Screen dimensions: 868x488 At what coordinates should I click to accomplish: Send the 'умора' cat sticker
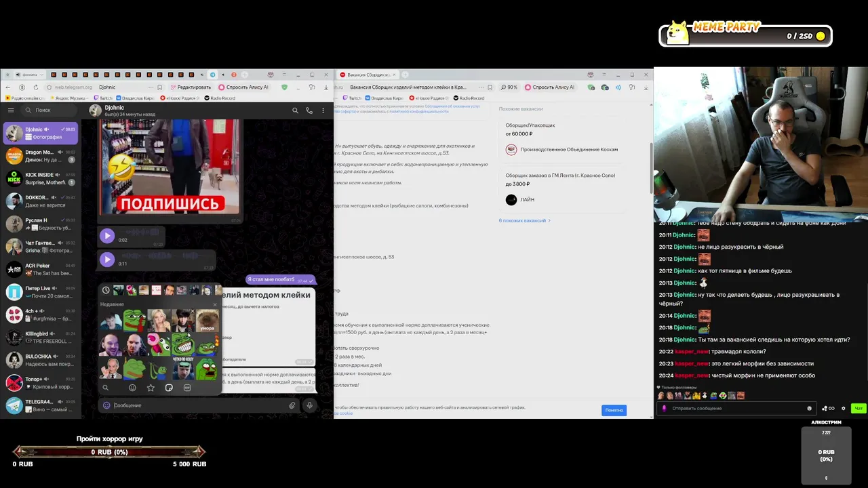coord(207,320)
